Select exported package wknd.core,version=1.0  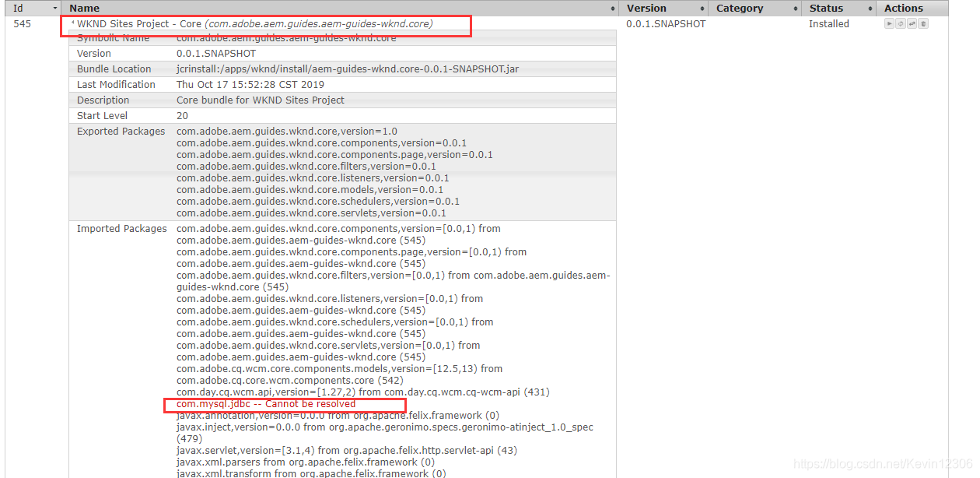[287, 132]
